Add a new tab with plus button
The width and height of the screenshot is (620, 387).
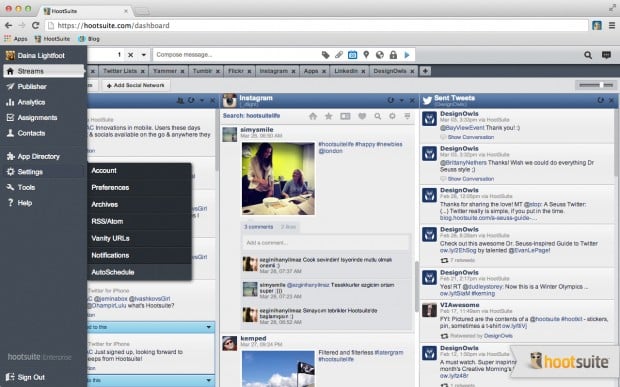425,71
